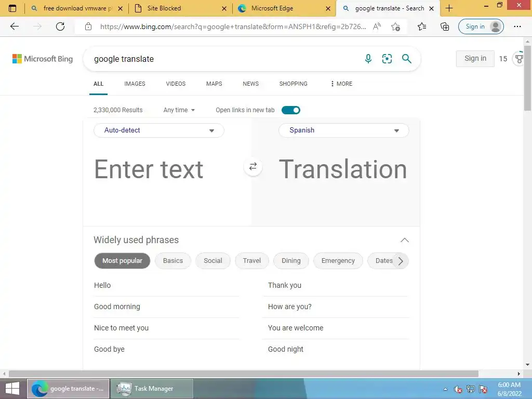Click the Edge profile Sign in button
Image resolution: width=532 pixels, height=399 pixels.
click(x=481, y=26)
